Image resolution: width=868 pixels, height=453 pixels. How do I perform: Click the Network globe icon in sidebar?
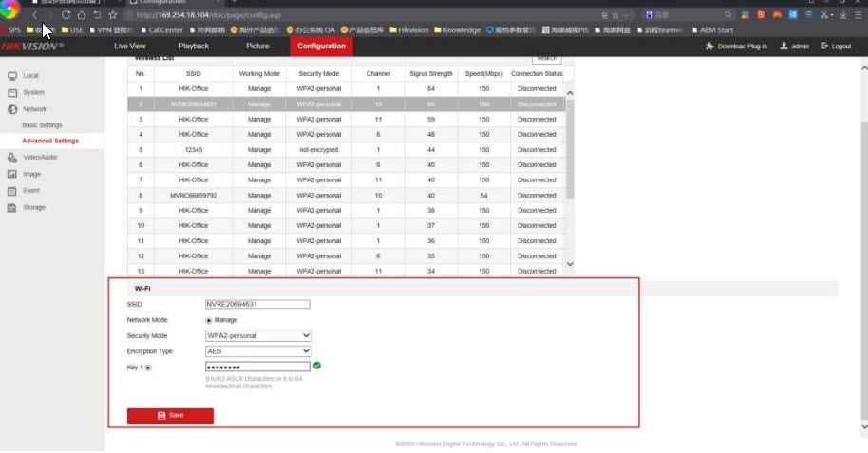click(x=12, y=109)
